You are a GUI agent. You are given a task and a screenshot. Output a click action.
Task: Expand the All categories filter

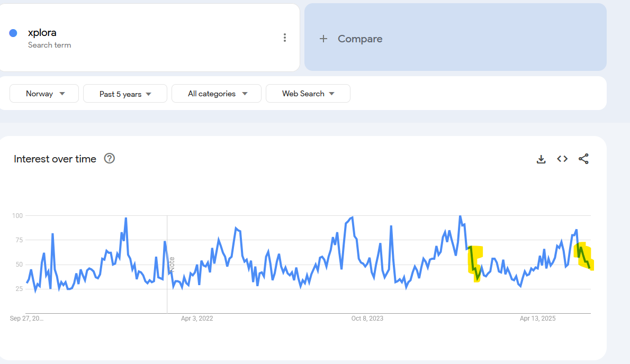coord(217,94)
